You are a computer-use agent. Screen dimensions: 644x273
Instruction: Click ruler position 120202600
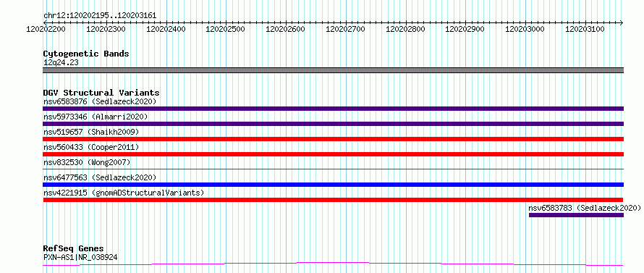[285, 29]
